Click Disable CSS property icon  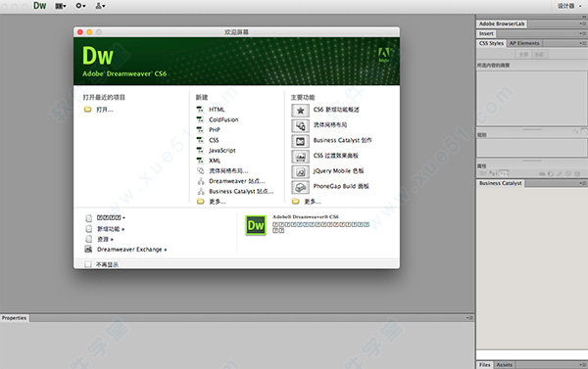click(568, 174)
